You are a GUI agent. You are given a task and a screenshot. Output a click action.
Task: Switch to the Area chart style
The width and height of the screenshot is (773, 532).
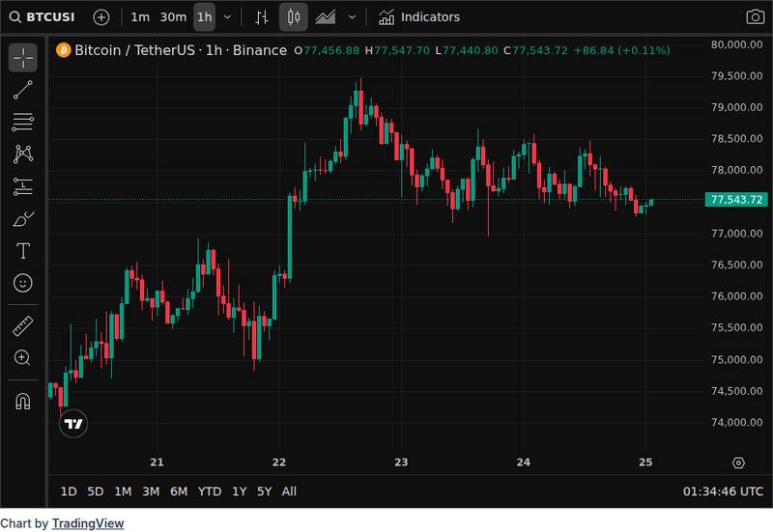pos(326,17)
